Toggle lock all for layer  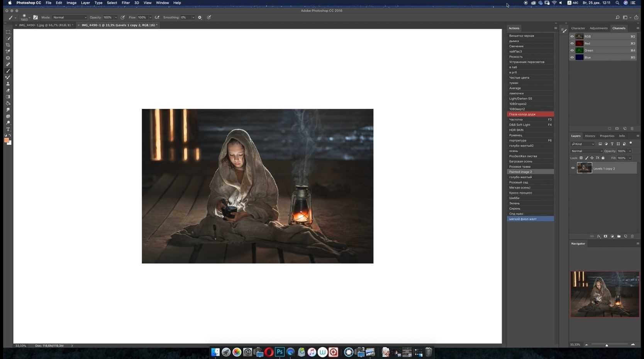(603, 158)
